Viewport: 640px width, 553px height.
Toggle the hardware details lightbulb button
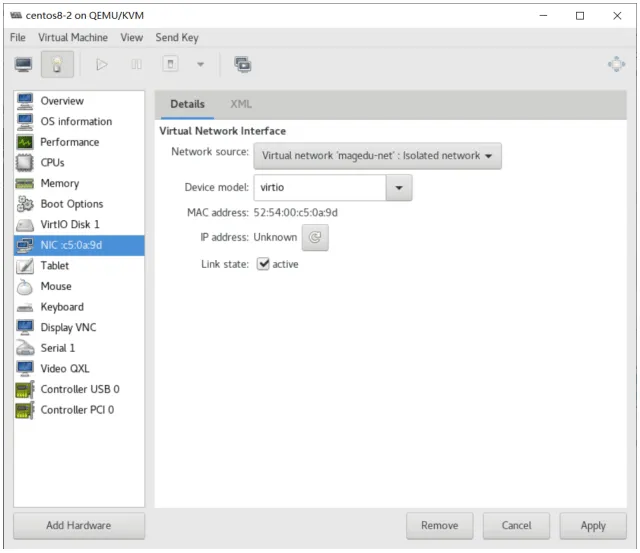[57, 64]
